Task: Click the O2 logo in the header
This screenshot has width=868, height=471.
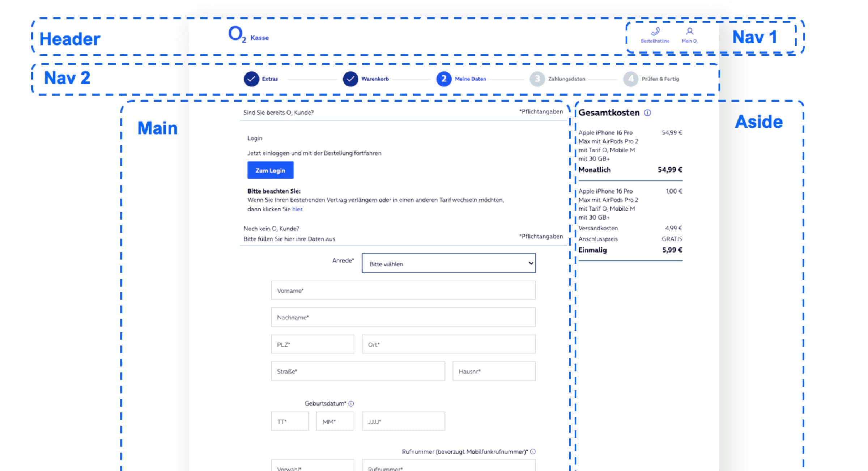Action: point(237,34)
